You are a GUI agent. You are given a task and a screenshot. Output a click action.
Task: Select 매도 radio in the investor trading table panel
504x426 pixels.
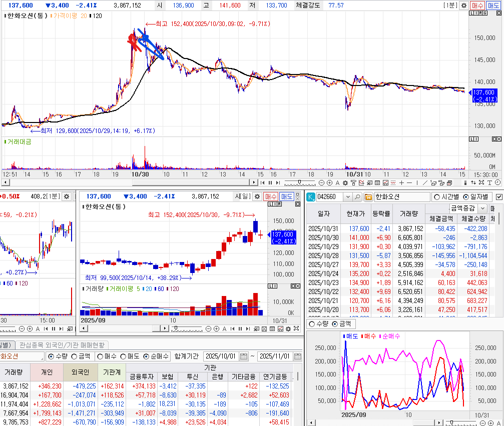[x=123, y=356]
